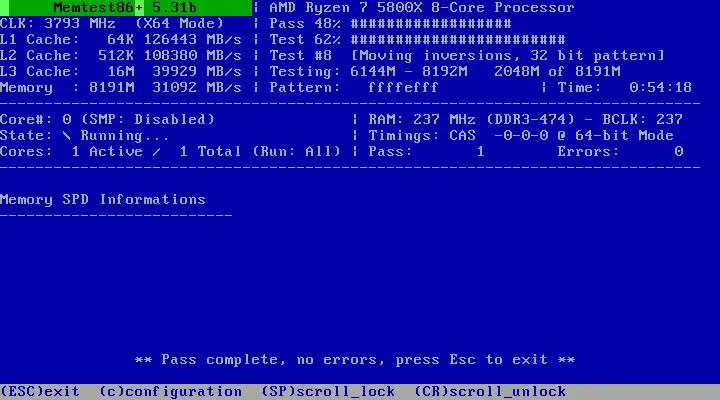The height and width of the screenshot is (400, 720).
Task: Click the spinning State indicator character
Action: (x=67, y=135)
